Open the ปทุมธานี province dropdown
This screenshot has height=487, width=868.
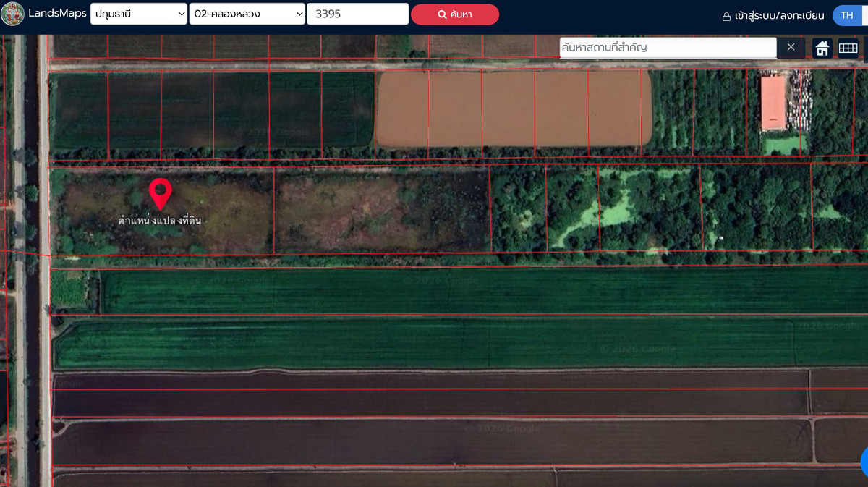tap(138, 14)
